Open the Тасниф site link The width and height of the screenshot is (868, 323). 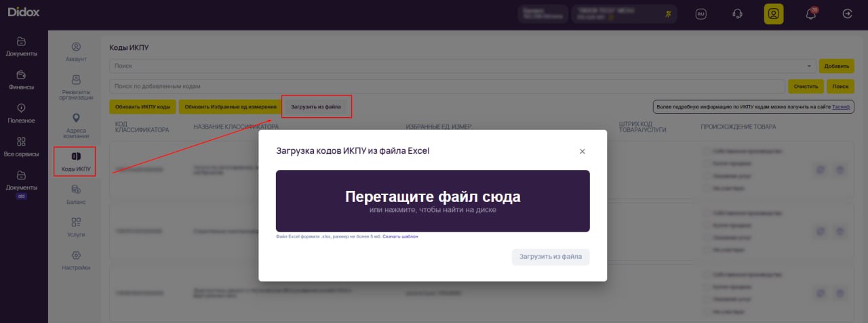(x=842, y=107)
